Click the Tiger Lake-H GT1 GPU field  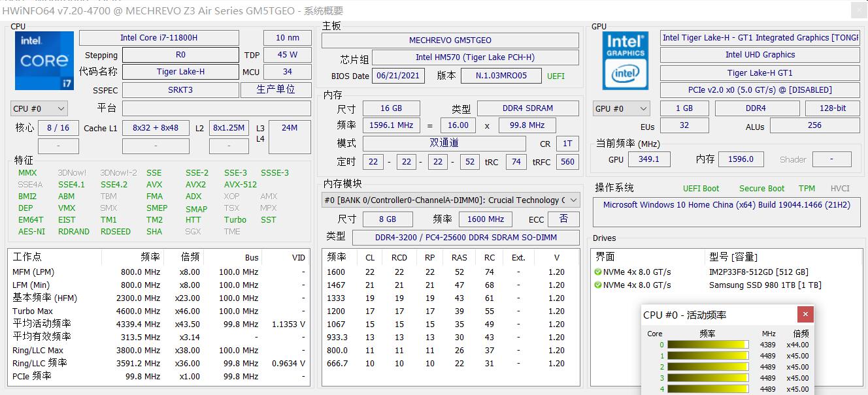(x=760, y=72)
